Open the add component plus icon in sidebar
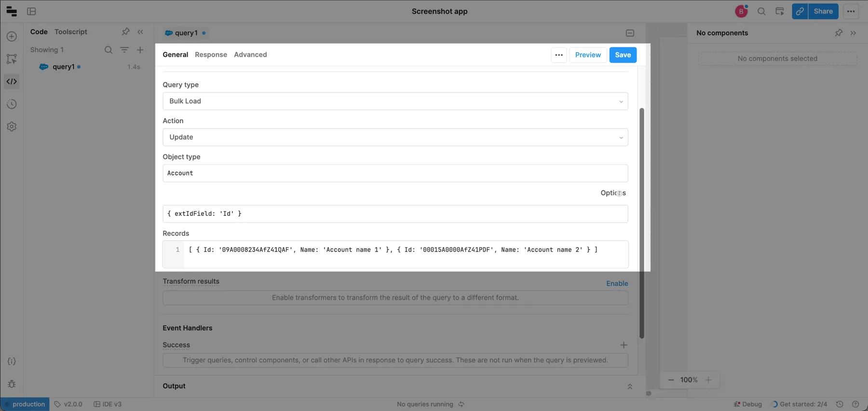 [12, 37]
